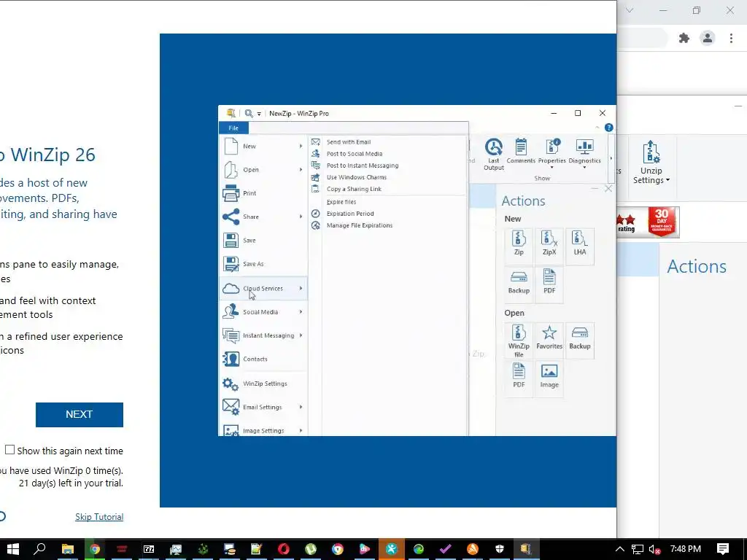Select Print in the File menu
Viewport: 747px width, 560px height.
[x=263, y=193]
